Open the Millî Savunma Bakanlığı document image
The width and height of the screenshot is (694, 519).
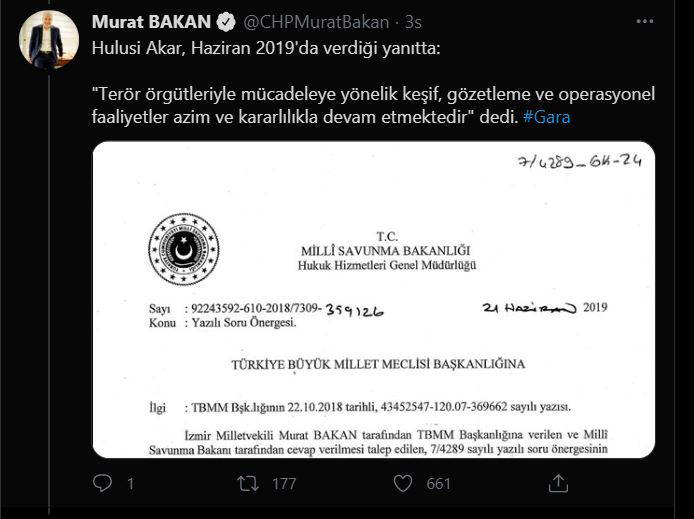374,300
